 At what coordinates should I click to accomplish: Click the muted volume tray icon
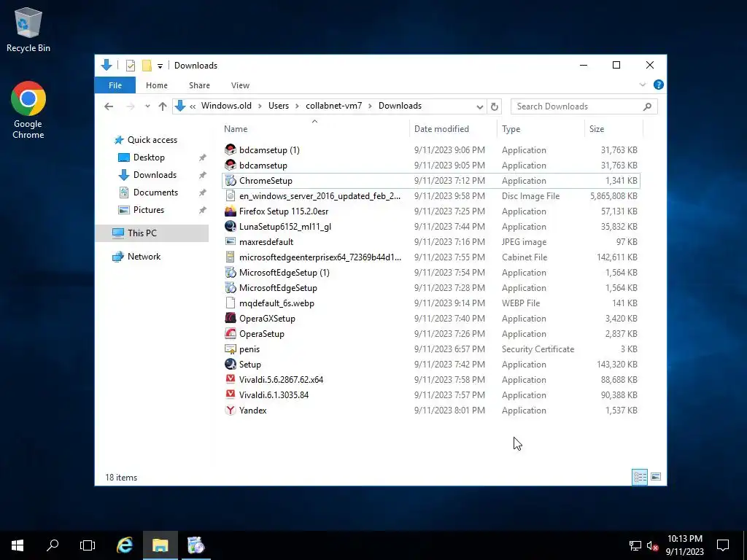click(652, 545)
